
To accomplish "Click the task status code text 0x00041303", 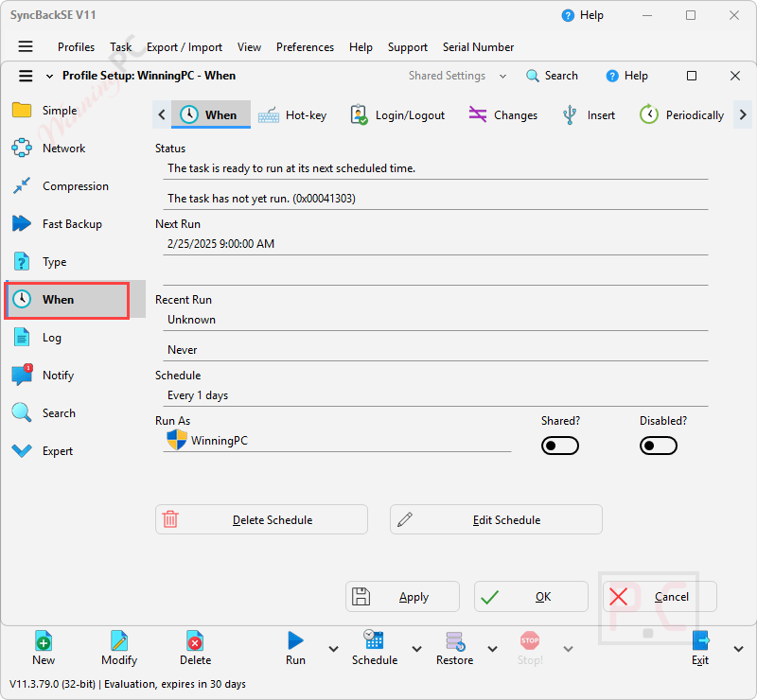I will [324, 199].
